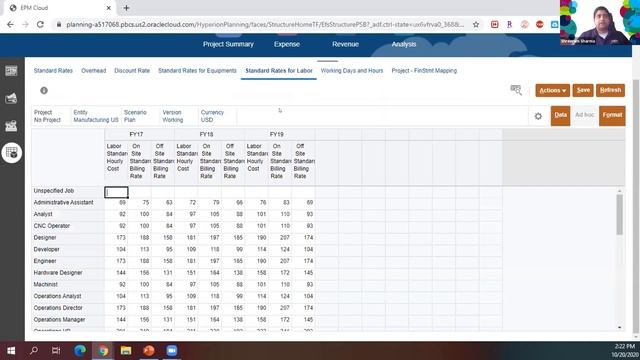
Task: Open the Format panel
Action: pos(612,116)
